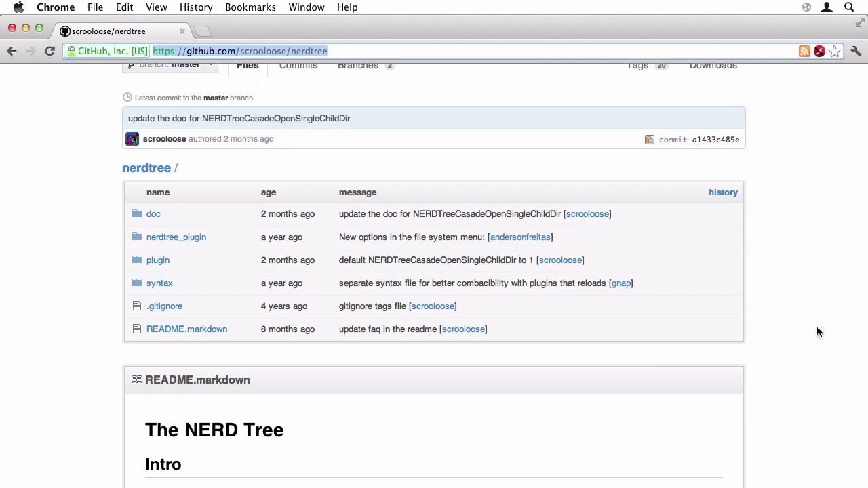The image size is (868, 488).
Task: View the history link
Action: [723, 192]
